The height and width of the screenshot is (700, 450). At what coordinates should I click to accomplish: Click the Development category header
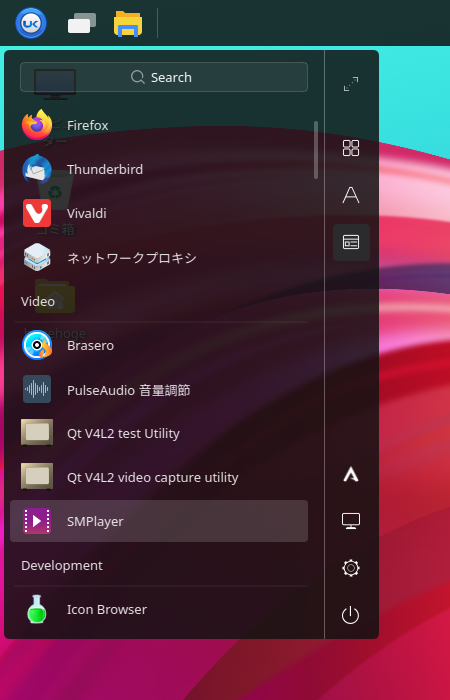pos(62,566)
